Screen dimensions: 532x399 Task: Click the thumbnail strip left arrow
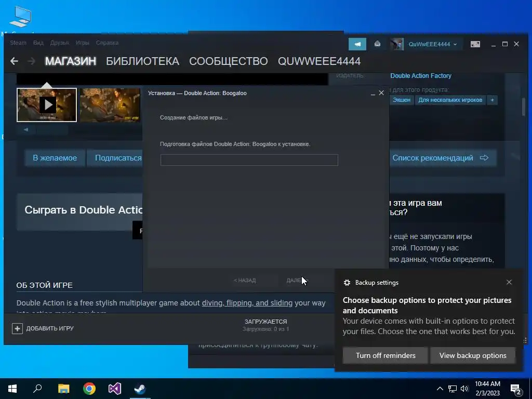(x=26, y=129)
